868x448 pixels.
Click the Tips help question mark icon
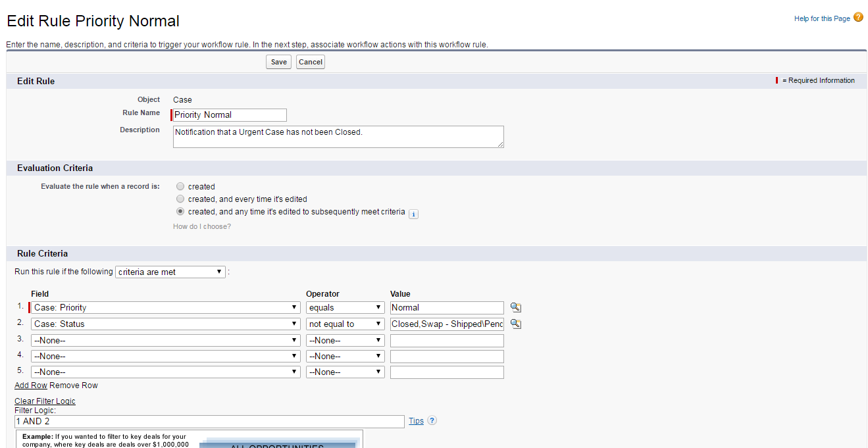[x=432, y=421]
